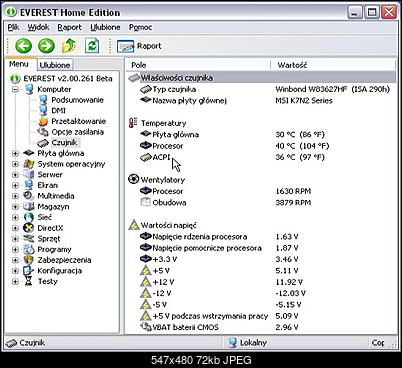Open the Plik menu

[x=13, y=27]
